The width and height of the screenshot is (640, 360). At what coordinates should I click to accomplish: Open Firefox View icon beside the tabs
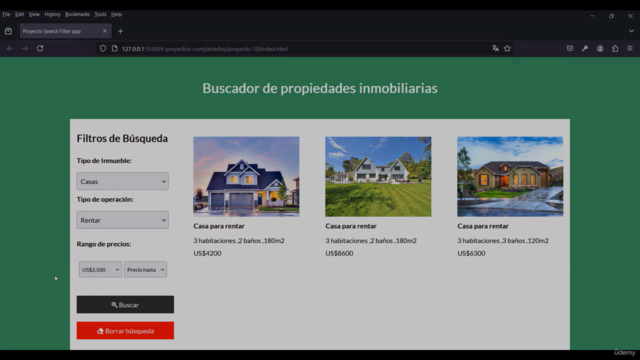(x=8, y=31)
